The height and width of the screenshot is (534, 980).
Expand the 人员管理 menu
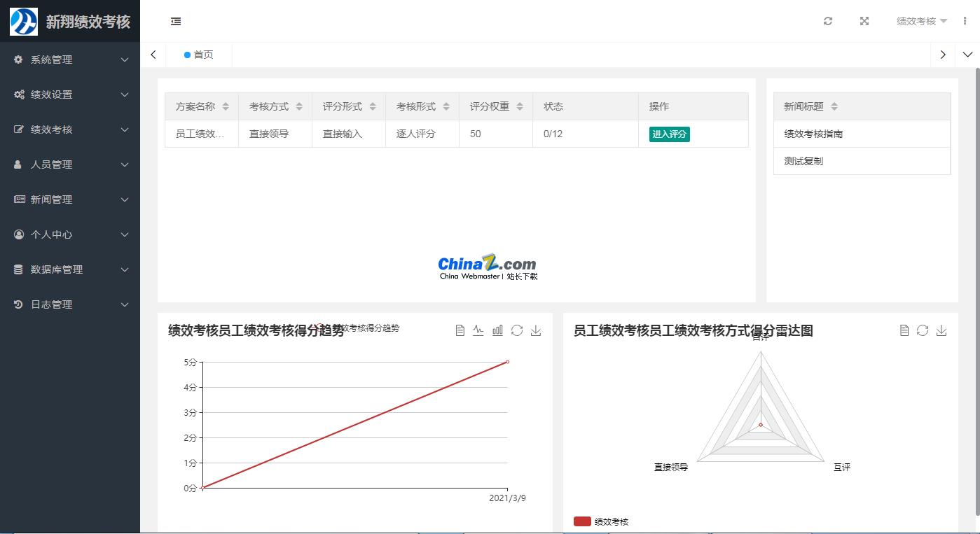(x=70, y=164)
